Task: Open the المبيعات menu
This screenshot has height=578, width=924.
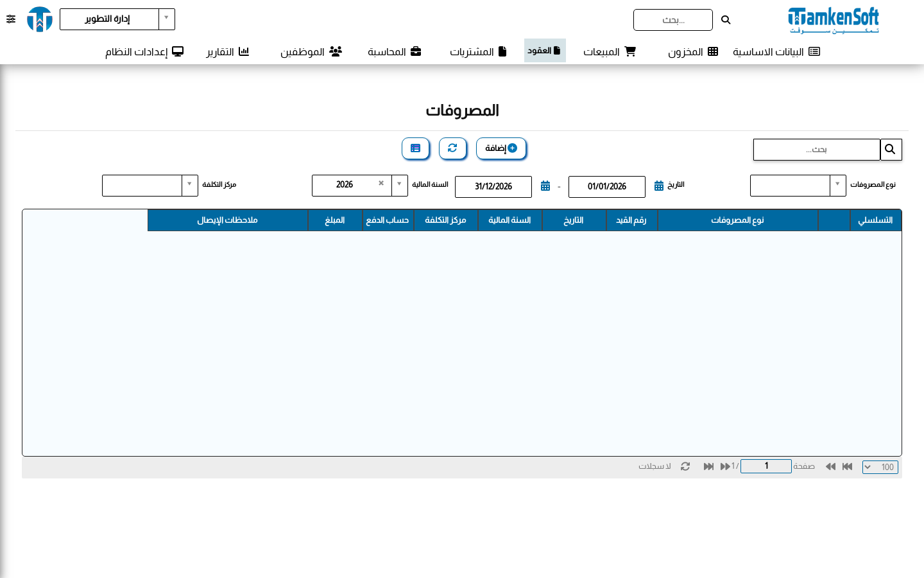Action: click(x=610, y=51)
